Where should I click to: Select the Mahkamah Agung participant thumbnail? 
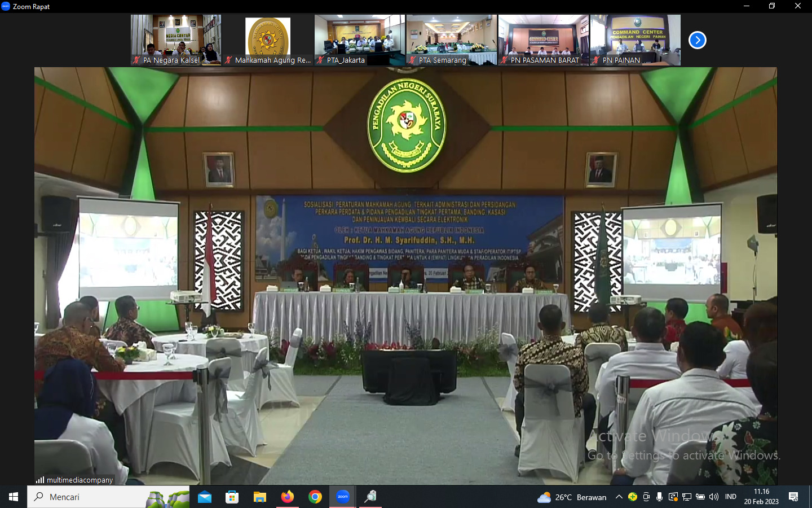click(268, 40)
